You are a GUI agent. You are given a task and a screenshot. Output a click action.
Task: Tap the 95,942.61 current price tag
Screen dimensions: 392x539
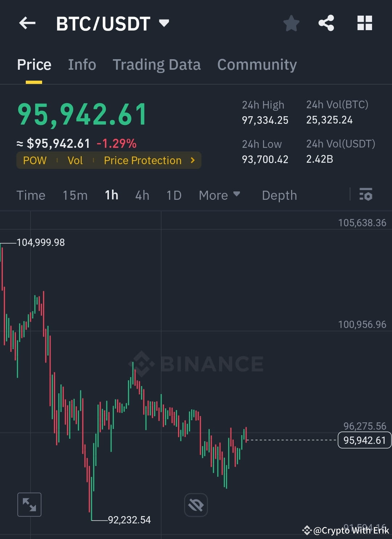[x=364, y=440]
